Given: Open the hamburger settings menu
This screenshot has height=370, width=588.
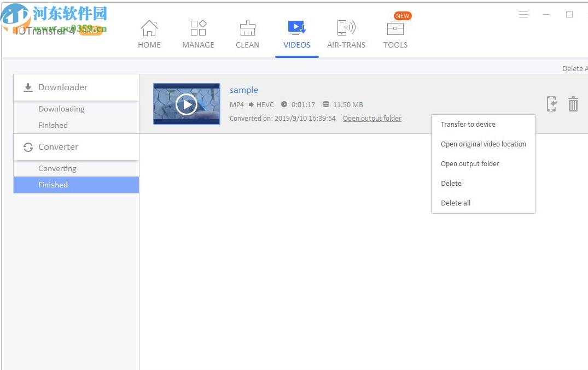Looking at the screenshot, I should 523,14.
